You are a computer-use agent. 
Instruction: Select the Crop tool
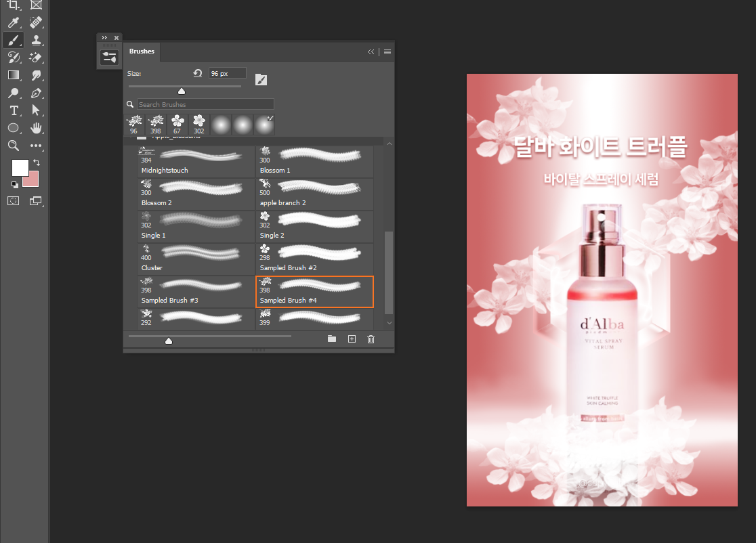point(14,5)
